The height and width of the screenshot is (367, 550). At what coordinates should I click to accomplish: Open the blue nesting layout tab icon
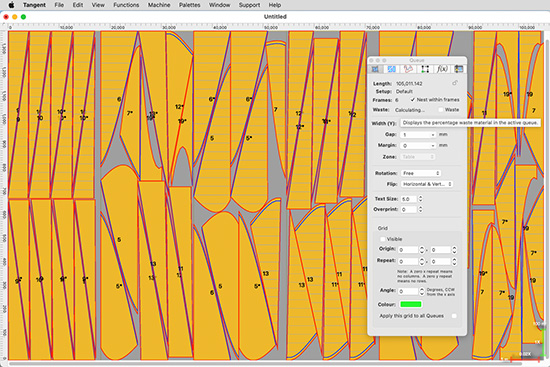(x=391, y=69)
